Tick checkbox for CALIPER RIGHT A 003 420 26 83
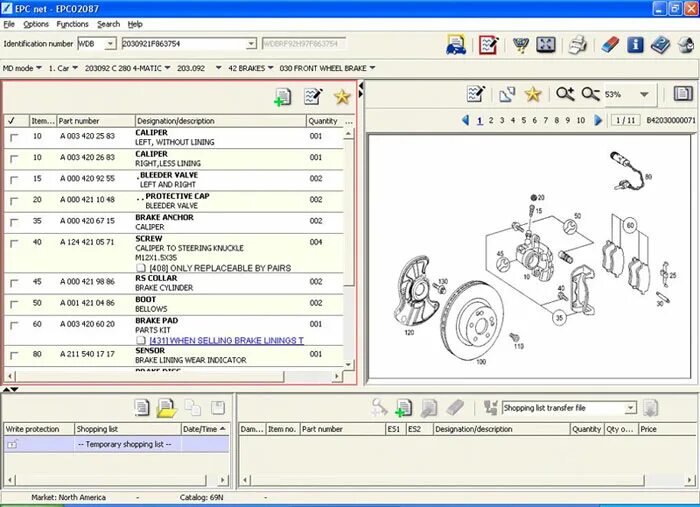This screenshot has width=700, height=507. click(x=14, y=159)
